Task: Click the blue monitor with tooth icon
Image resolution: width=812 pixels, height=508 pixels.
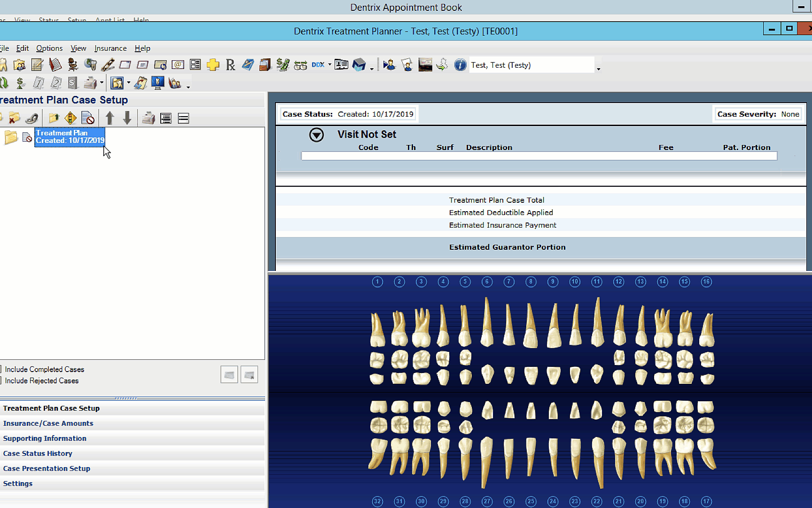Action: (158, 83)
